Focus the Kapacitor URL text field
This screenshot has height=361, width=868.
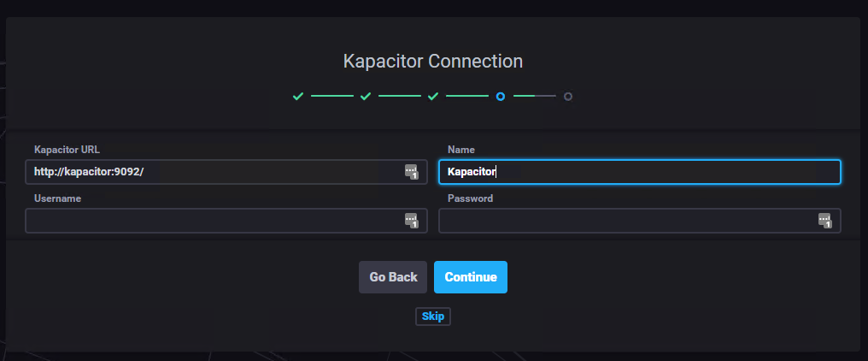click(x=214, y=172)
